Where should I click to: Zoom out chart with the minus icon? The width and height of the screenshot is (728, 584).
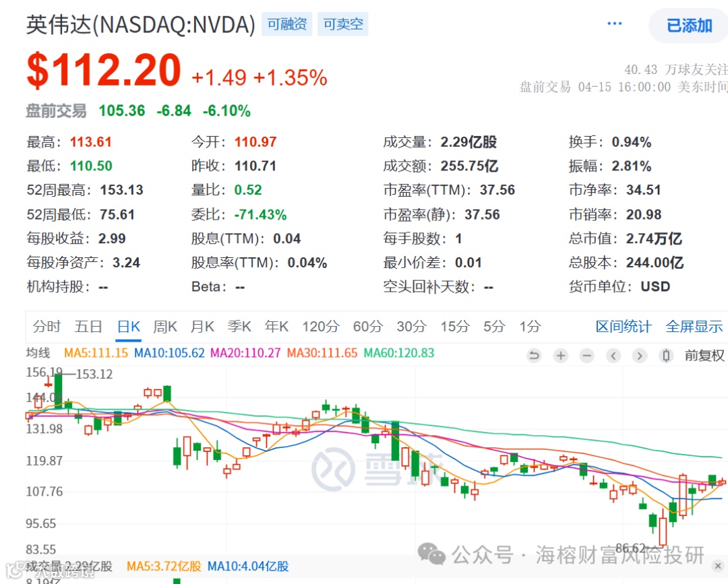[587, 356]
